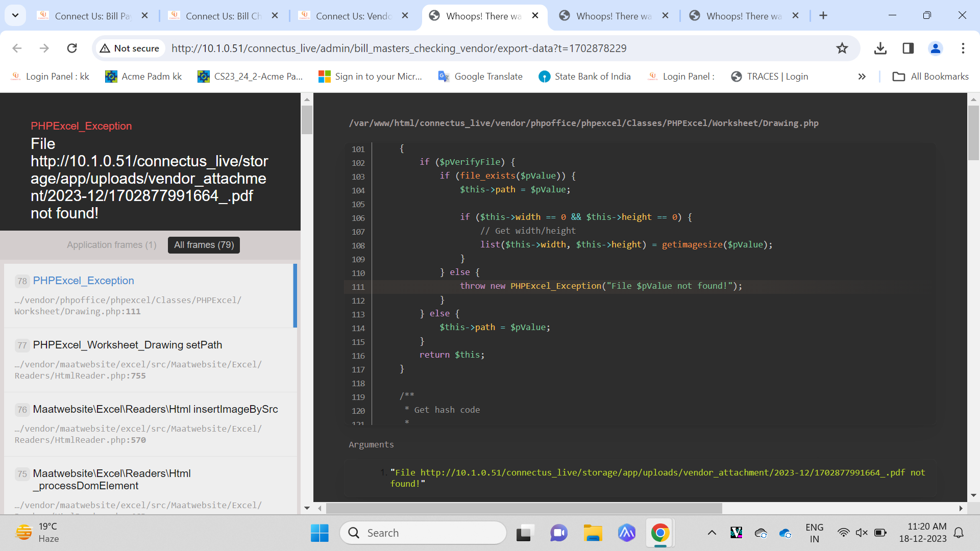The height and width of the screenshot is (551, 980).
Task: Switch to Connect Us: Bill Pay tab
Action: (92, 16)
